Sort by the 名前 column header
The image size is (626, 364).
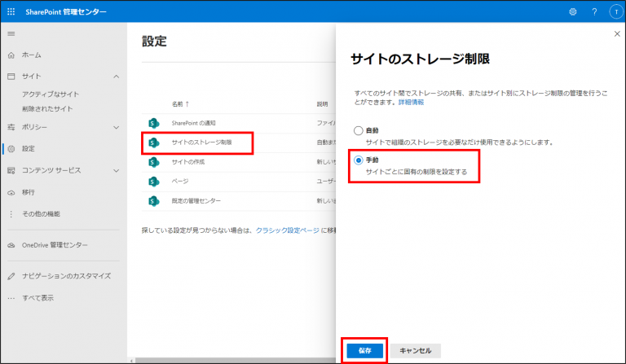click(x=180, y=104)
